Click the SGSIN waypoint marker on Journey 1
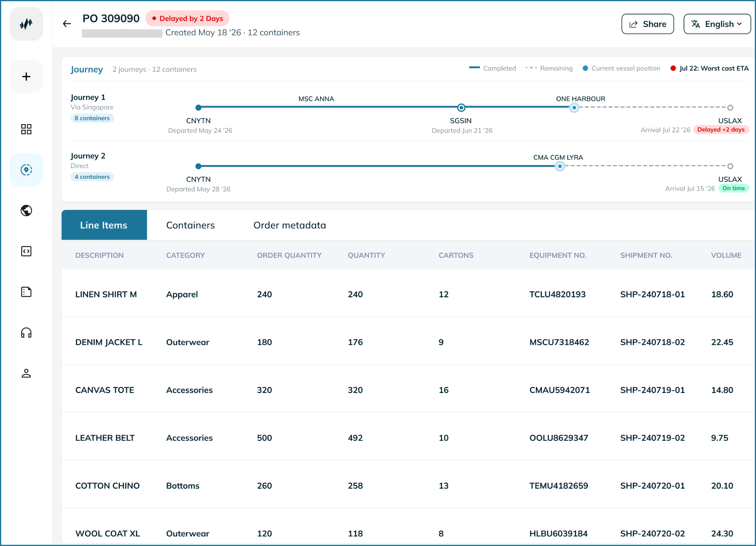 pyautogui.click(x=461, y=108)
